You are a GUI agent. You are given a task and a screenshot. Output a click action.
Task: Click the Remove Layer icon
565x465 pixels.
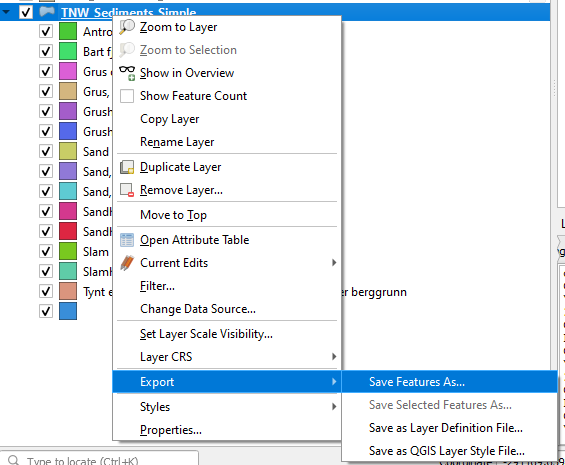(x=127, y=190)
